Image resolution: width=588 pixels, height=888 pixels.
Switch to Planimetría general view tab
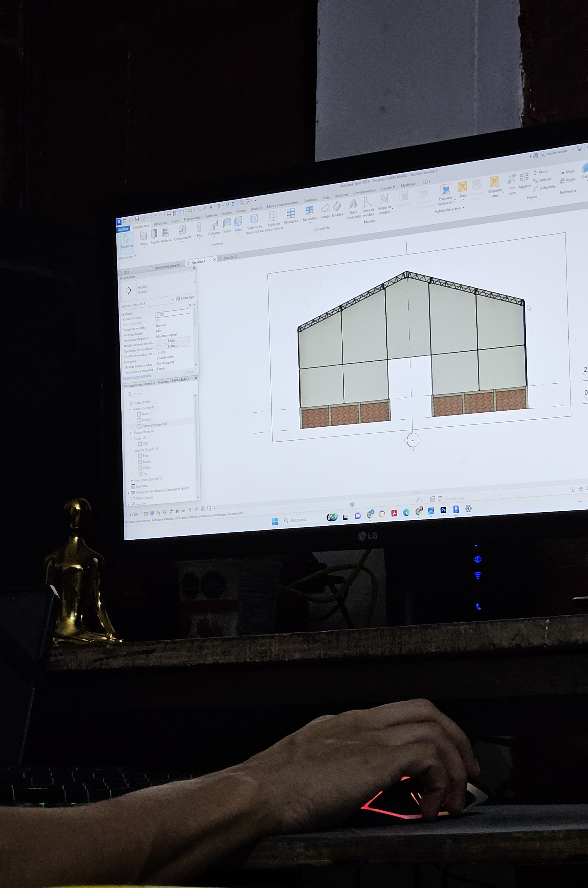tap(167, 266)
